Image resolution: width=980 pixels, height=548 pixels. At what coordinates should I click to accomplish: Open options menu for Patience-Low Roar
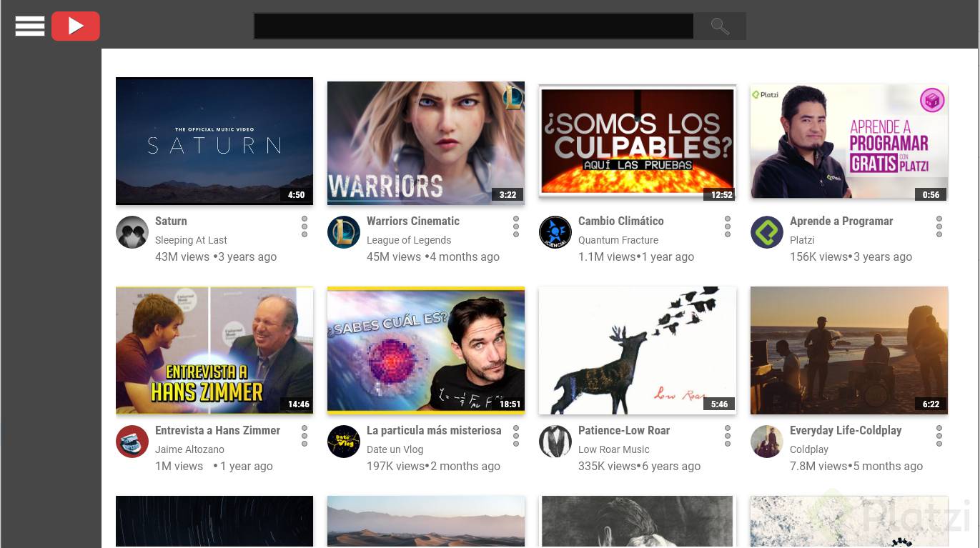click(728, 436)
